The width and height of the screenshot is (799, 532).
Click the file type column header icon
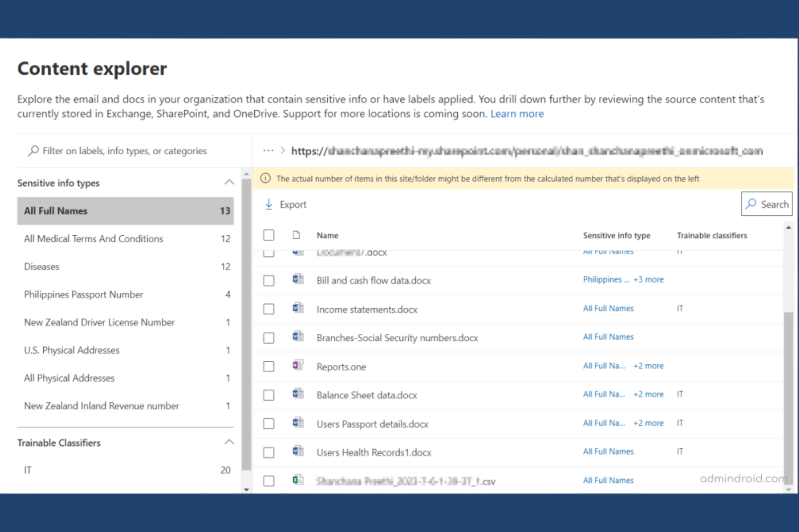pyautogui.click(x=296, y=235)
